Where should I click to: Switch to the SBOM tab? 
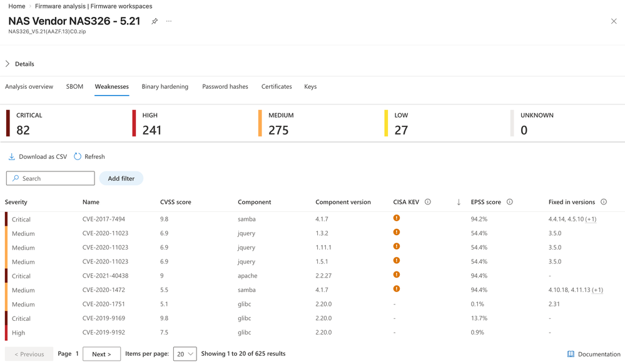(74, 86)
